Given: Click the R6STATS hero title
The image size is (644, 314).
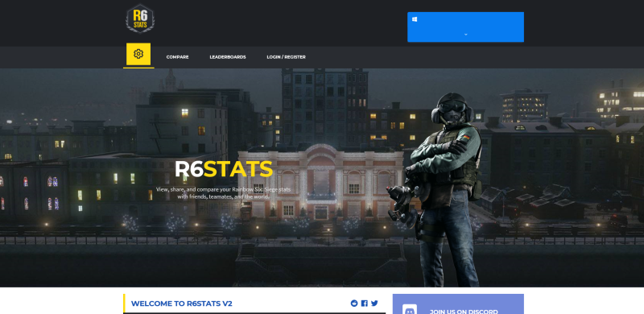Looking at the screenshot, I should click(x=224, y=169).
